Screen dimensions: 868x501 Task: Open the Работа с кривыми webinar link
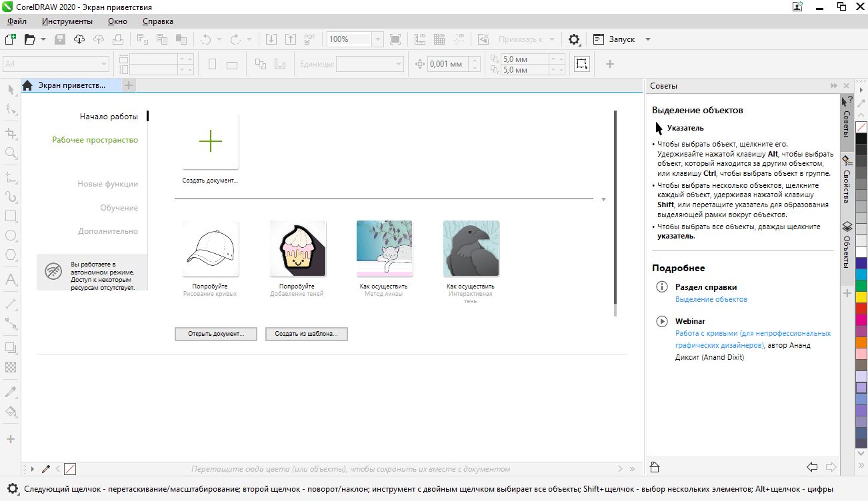(x=753, y=339)
